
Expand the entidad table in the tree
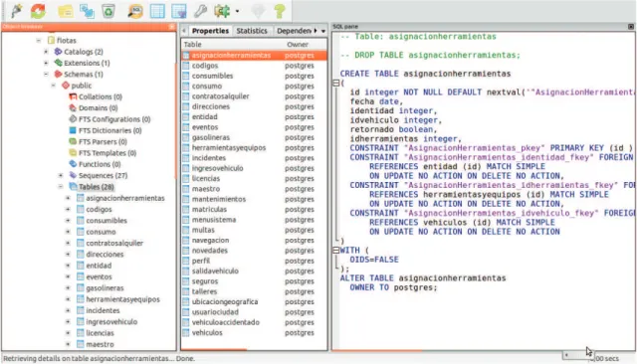tap(68, 266)
